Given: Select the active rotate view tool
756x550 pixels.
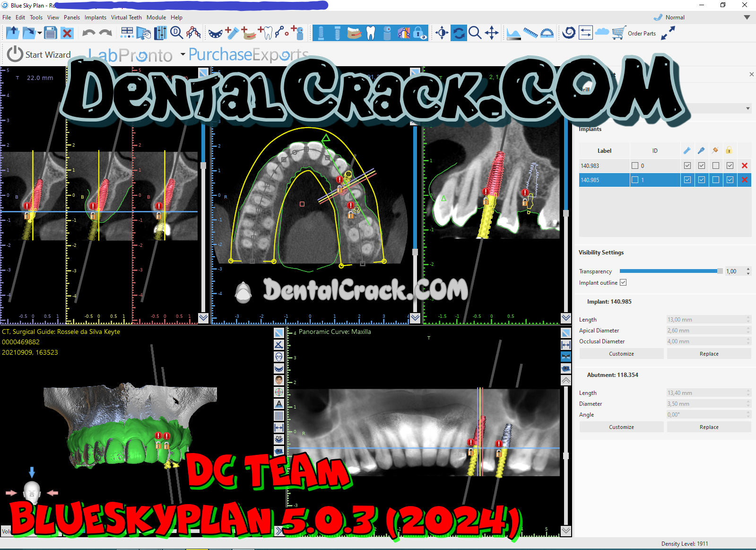Looking at the screenshot, I should coord(459,33).
